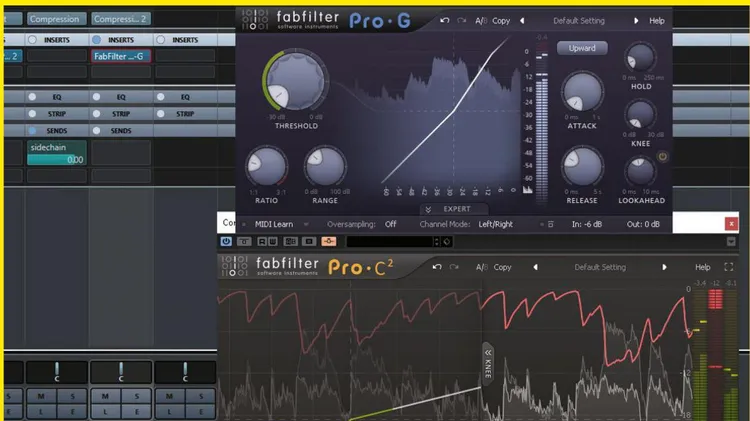Load the previous preset in Pro-C 2
Image resolution: width=750 pixels, height=421 pixels.
click(535, 267)
